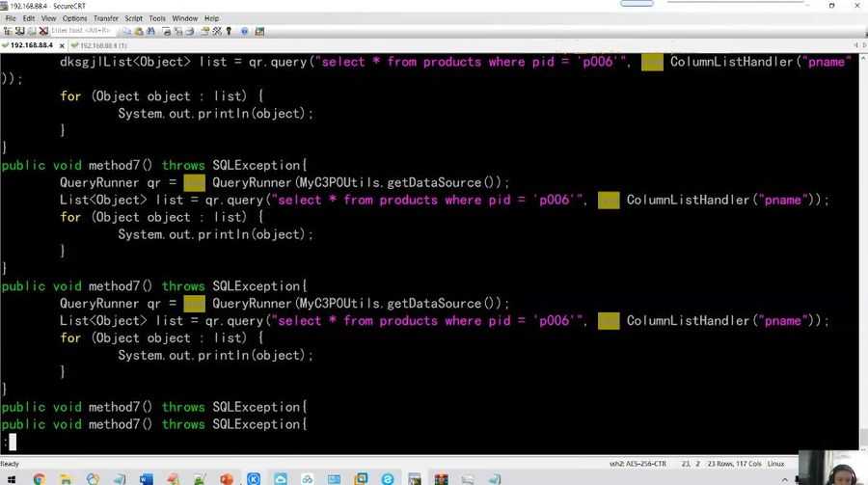
Task: Switch to the 192.168.88.4 (1) tab
Action: (99, 45)
